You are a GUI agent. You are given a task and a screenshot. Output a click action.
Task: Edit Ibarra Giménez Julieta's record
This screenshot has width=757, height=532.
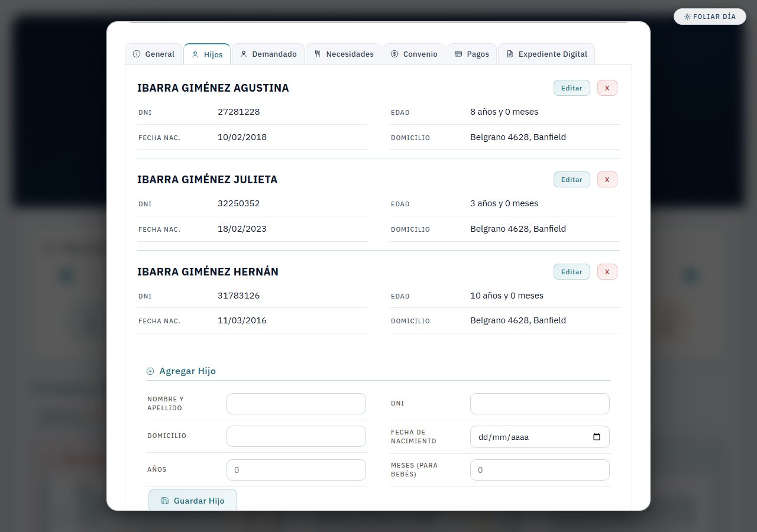(x=572, y=180)
